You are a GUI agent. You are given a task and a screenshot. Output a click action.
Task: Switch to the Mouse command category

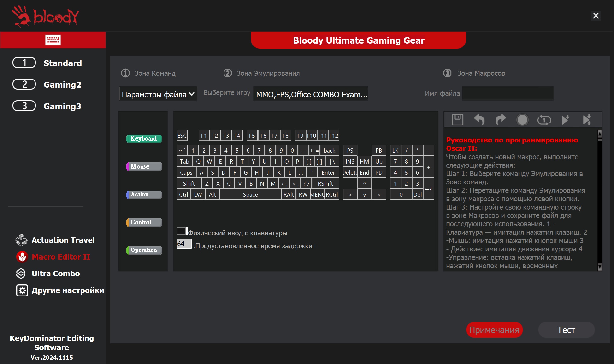(144, 166)
